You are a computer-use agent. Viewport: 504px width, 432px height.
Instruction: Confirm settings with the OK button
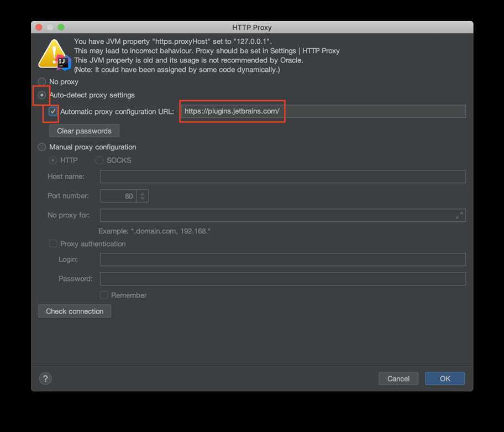pos(445,378)
